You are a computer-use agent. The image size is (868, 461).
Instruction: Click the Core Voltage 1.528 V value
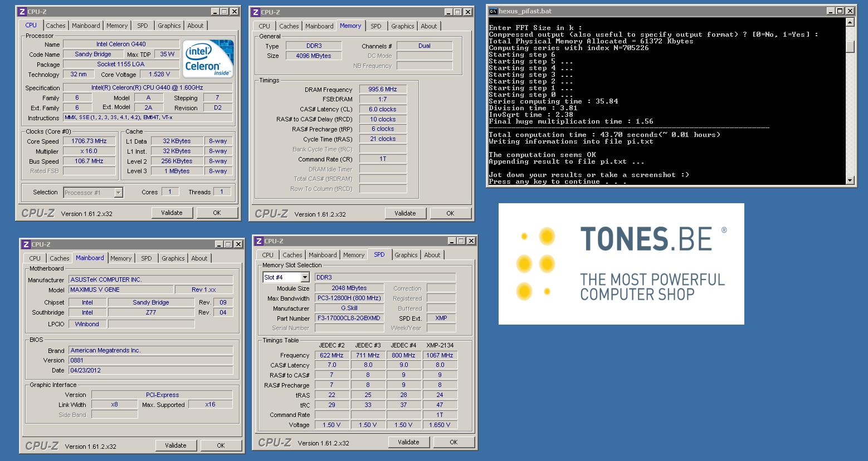coord(159,74)
